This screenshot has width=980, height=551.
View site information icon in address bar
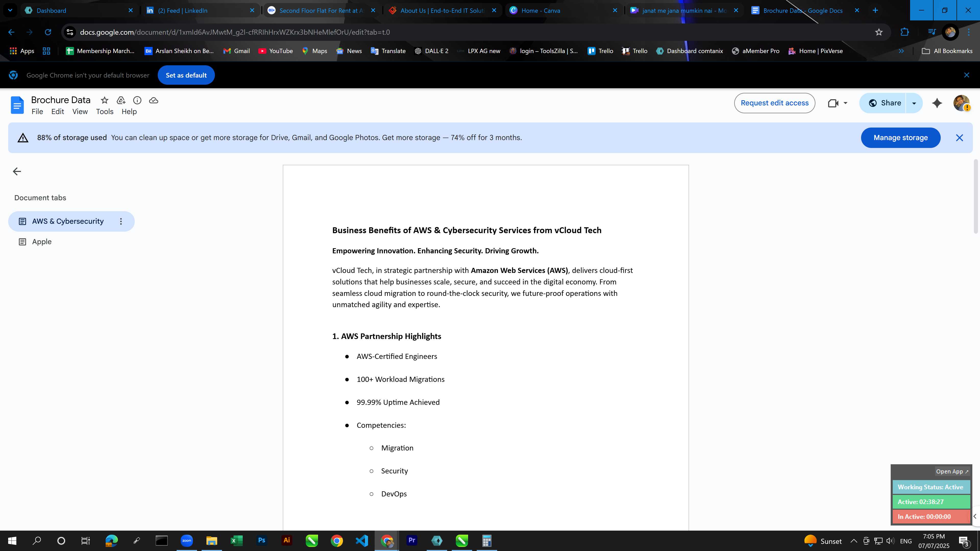(70, 32)
